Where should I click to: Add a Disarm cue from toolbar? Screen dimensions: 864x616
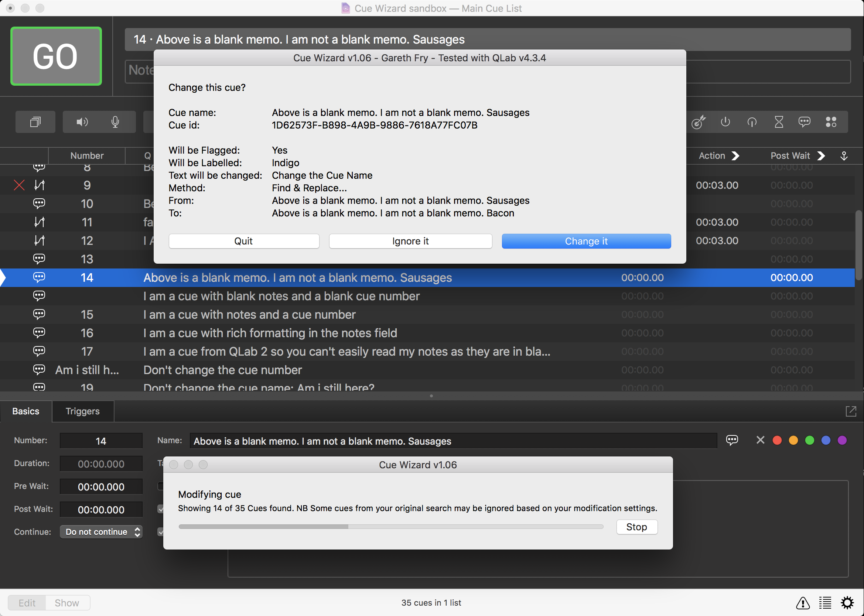[x=752, y=122]
